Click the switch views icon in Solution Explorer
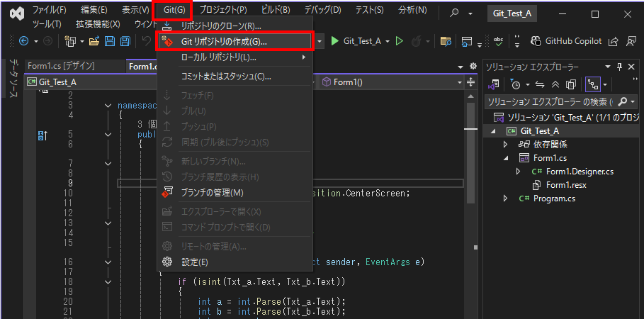The width and height of the screenshot is (644, 319). tap(493, 84)
